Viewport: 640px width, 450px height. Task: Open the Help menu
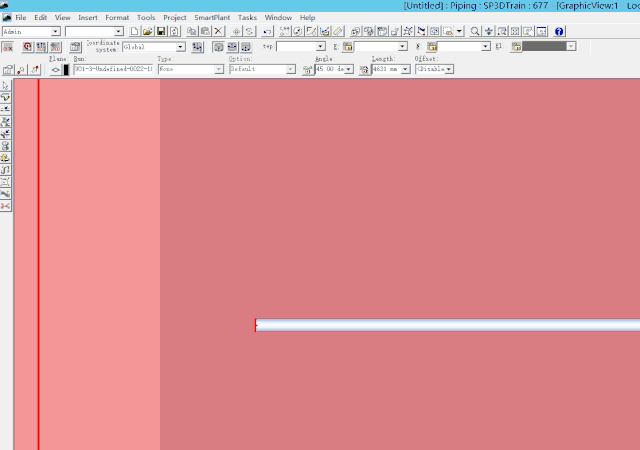307,18
